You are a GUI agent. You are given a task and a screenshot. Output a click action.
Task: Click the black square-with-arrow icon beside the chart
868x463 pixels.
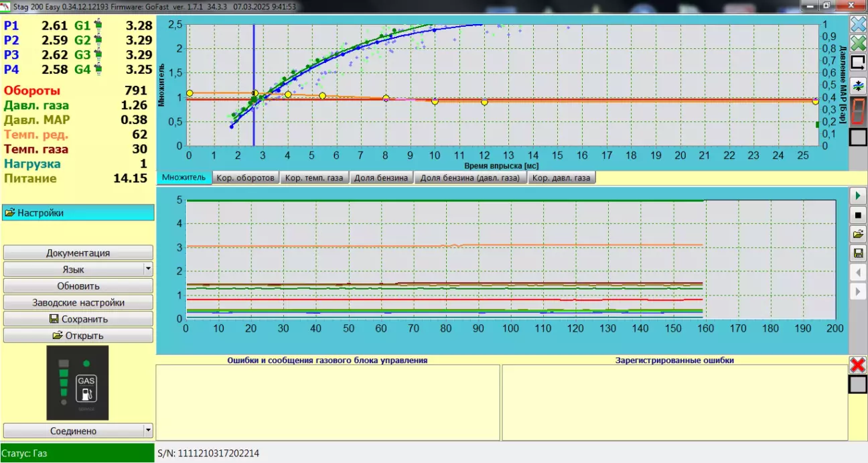(x=858, y=63)
